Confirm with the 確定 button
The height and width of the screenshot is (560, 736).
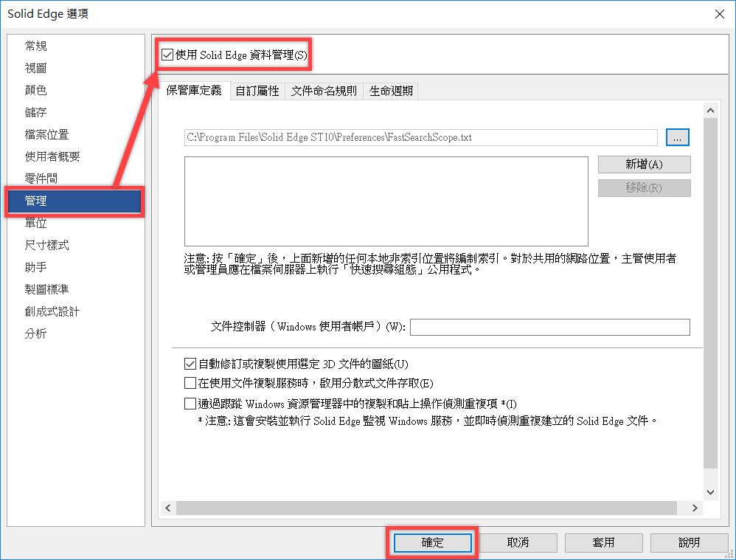[432, 542]
